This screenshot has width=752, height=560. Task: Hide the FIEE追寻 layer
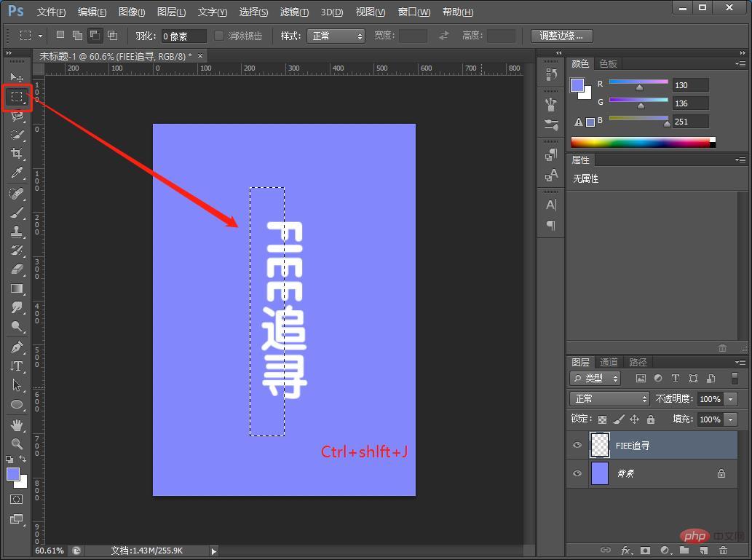[577, 445]
